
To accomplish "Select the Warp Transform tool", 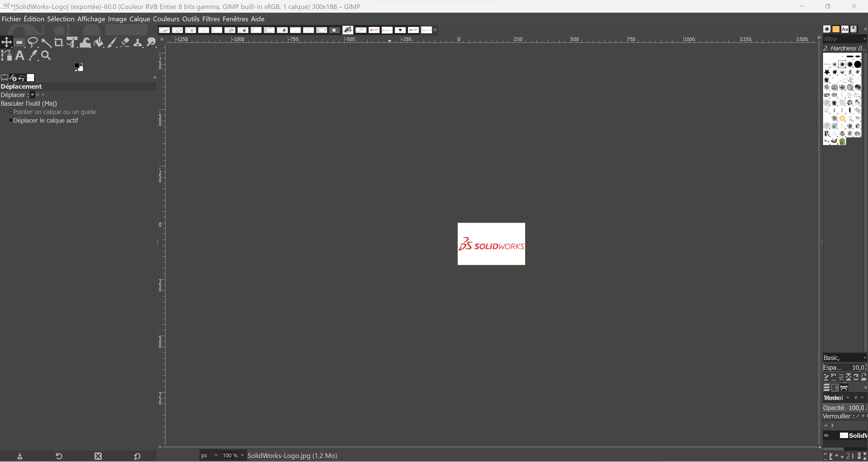I will pos(85,43).
